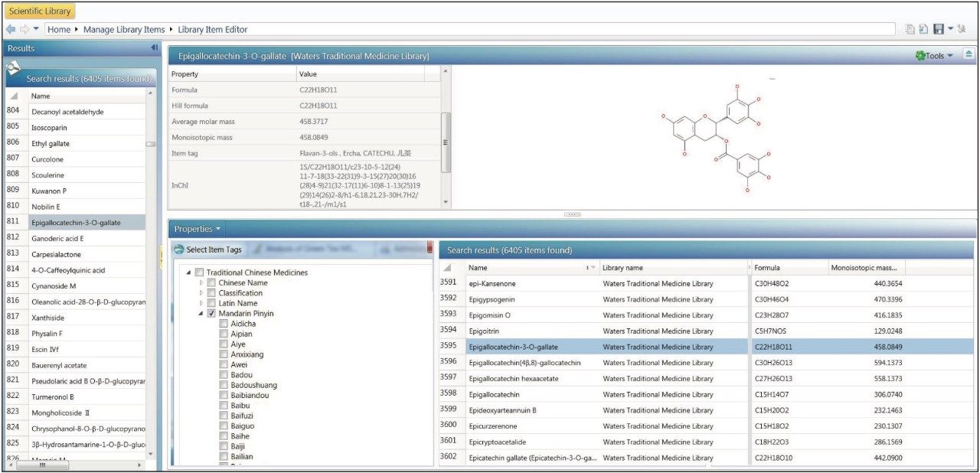The image size is (980, 473).
Task: Select Ethyl gallate in Results list
Action: pyautogui.click(x=76, y=143)
